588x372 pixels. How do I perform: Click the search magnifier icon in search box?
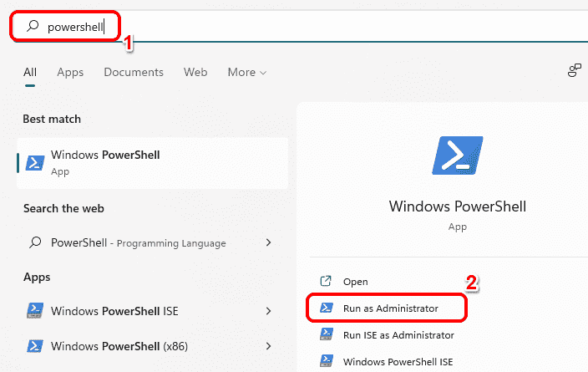[x=33, y=27]
